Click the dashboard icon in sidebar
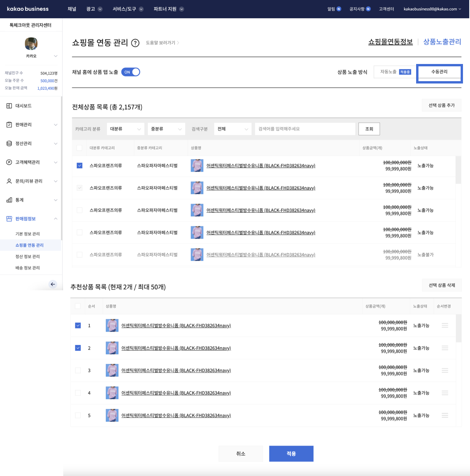470x476 pixels. tap(9, 106)
